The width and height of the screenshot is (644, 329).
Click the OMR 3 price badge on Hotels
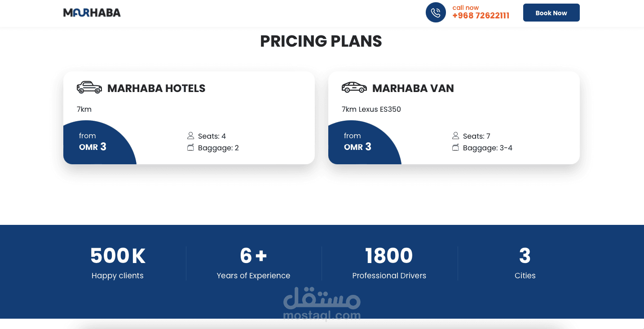[93, 147]
